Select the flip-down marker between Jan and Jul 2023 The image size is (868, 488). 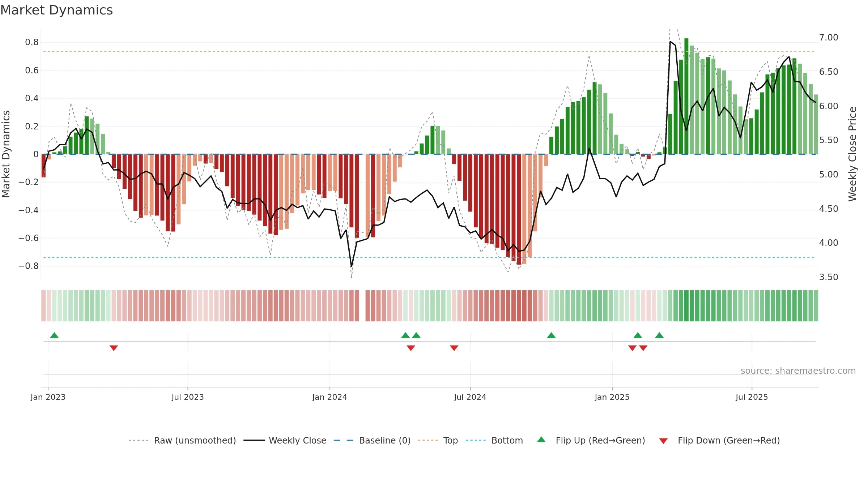tap(114, 348)
